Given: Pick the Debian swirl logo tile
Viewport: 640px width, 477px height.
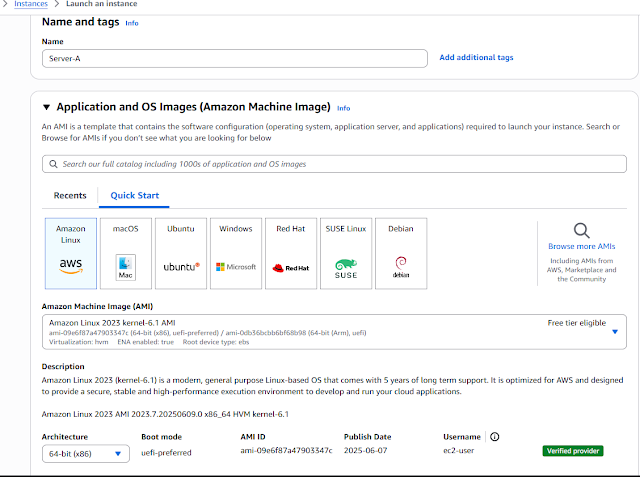Looking at the screenshot, I should coord(401,267).
